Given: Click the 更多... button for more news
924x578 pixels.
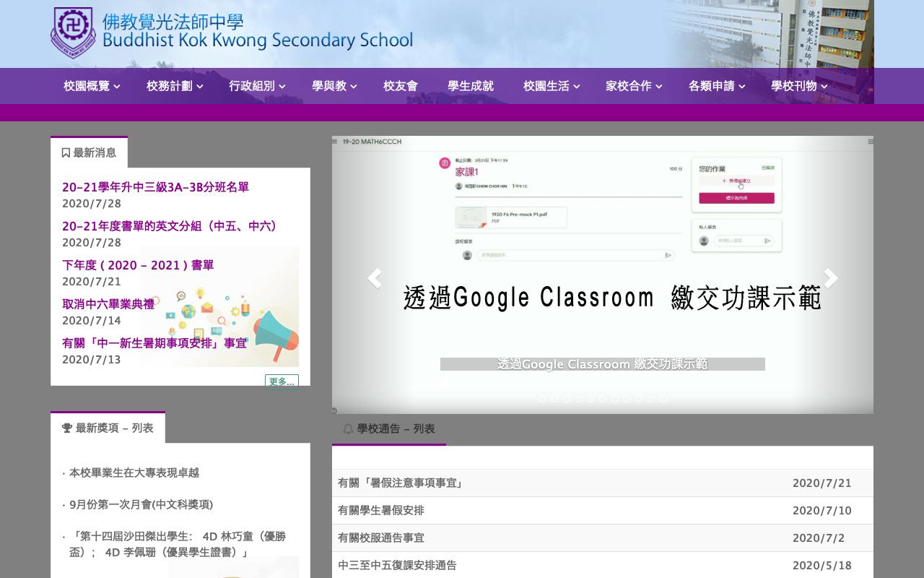Looking at the screenshot, I should (x=282, y=381).
